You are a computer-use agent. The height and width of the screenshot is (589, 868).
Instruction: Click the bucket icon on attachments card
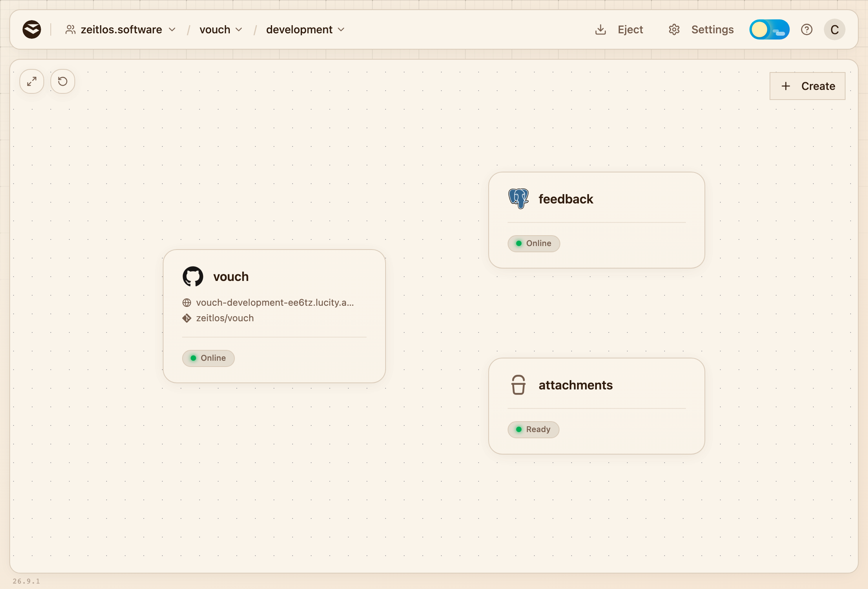pos(518,385)
